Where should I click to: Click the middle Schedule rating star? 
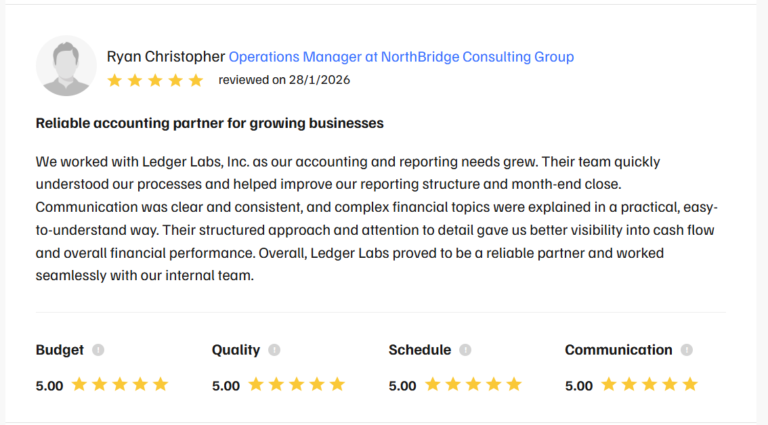(473, 384)
